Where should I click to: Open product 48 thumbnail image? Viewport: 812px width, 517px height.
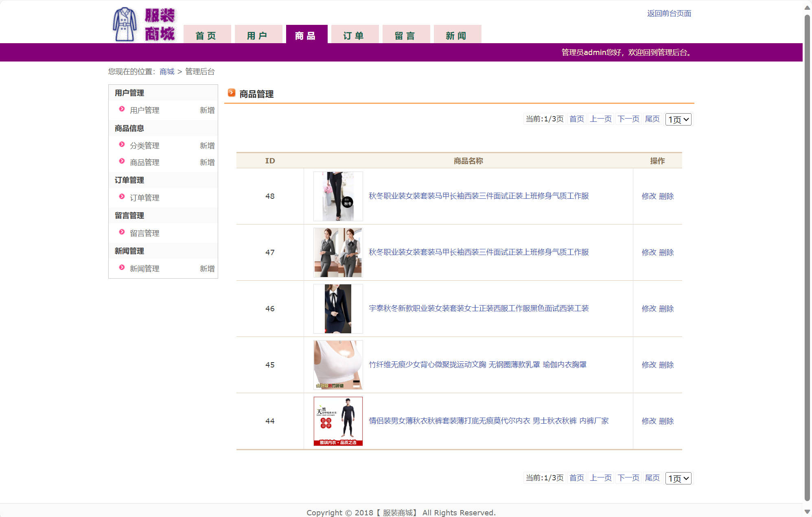click(338, 196)
